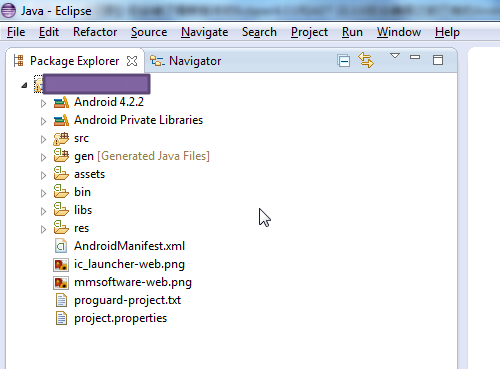
Task: Expand the Android Private Libraries node
Action: tap(43, 121)
